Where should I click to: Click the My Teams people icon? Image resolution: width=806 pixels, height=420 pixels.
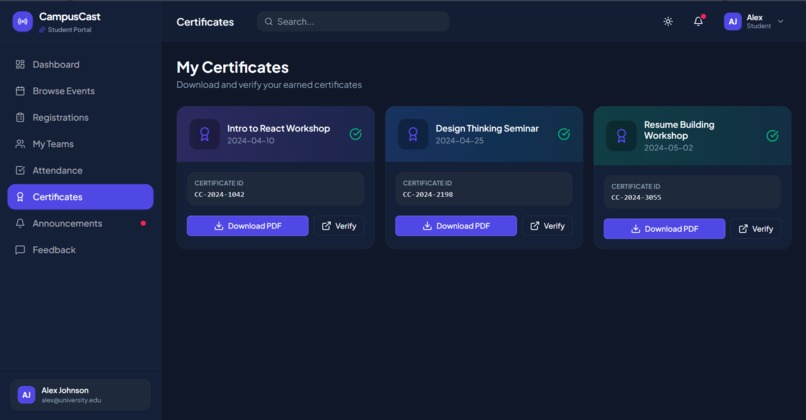point(20,144)
